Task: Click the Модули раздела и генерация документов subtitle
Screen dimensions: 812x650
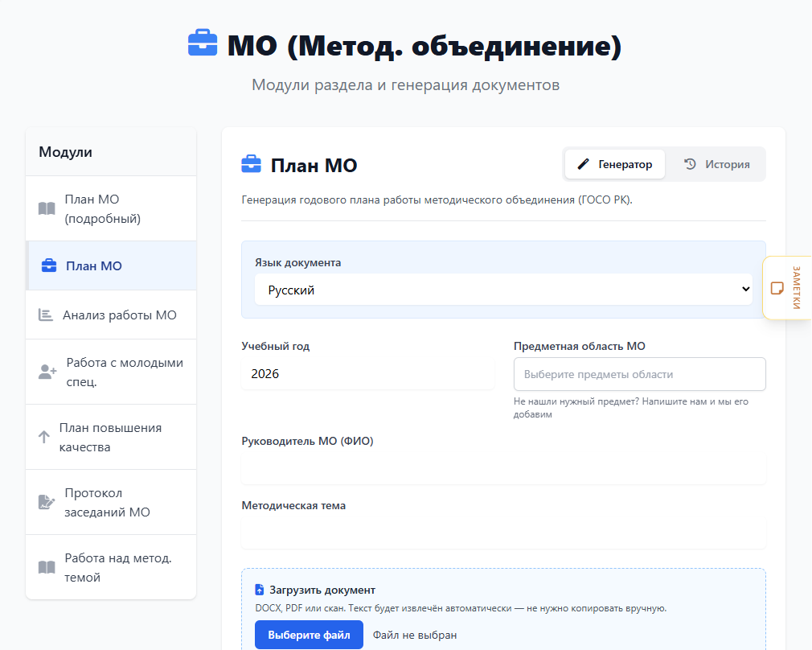Action: tap(405, 84)
